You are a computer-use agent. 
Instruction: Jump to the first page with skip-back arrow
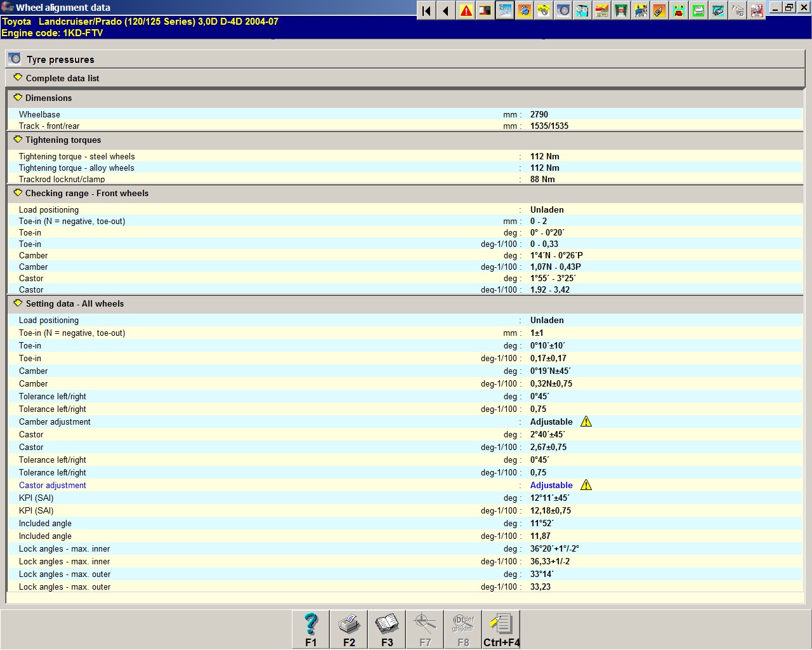click(426, 11)
